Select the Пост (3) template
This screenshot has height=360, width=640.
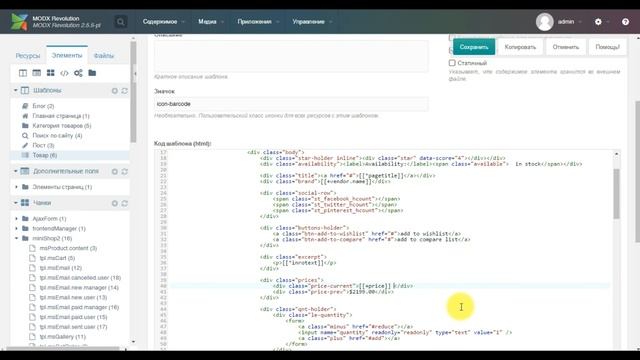(x=43, y=145)
